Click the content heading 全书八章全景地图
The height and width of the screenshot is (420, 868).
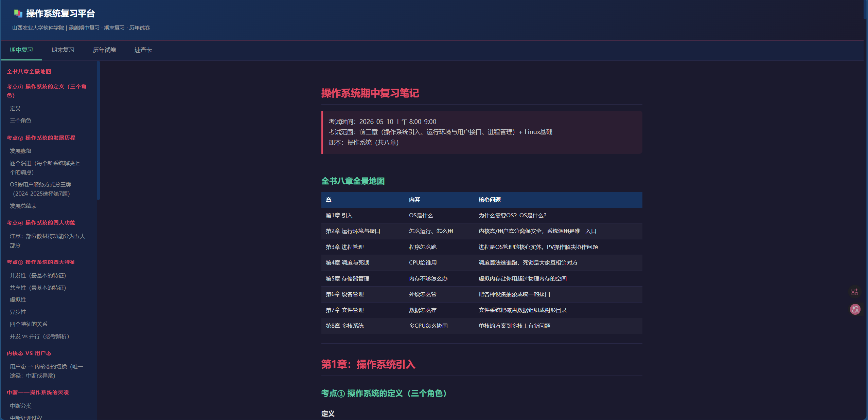[353, 181]
